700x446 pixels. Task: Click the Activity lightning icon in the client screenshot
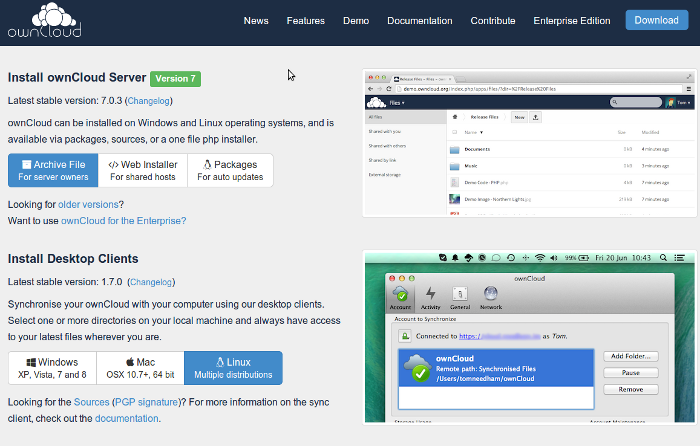(430, 298)
